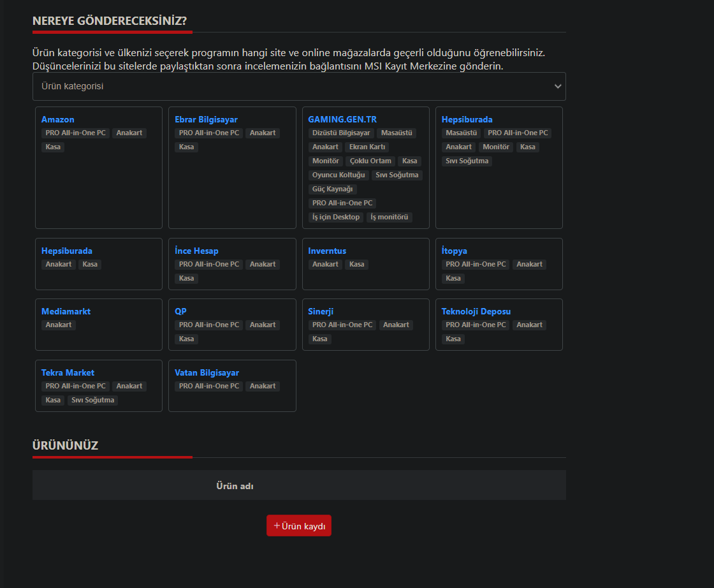Click Monitör tag in GAMING.GEN.TR card
Screen dimensions: 714x588
pyautogui.click(x=326, y=161)
